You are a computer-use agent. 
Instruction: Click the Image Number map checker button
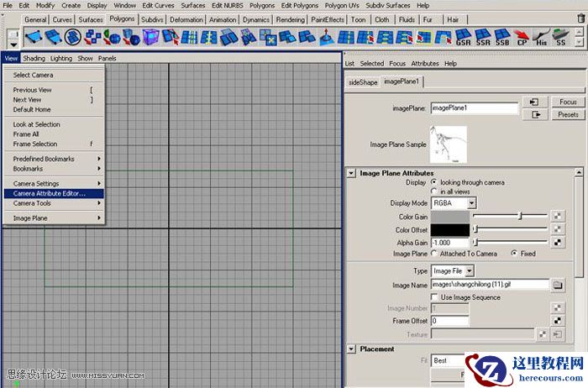pyautogui.click(x=558, y=307)
